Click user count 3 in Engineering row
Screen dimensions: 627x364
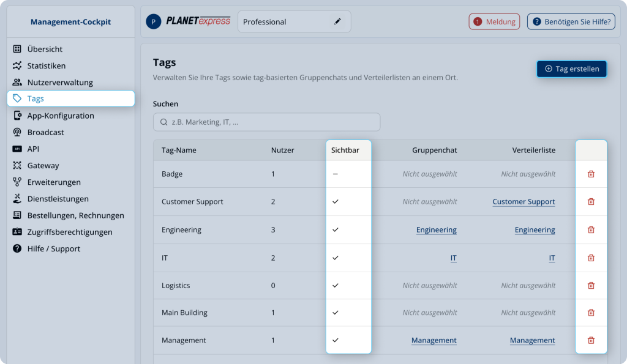tap(273, 230)
